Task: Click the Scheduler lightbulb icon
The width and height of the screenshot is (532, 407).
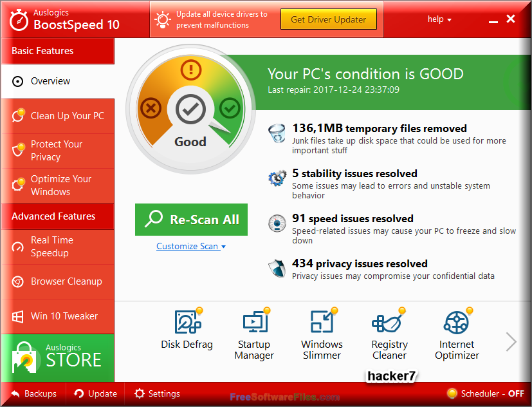Action: pyautogui.click(x=452, y=393)
